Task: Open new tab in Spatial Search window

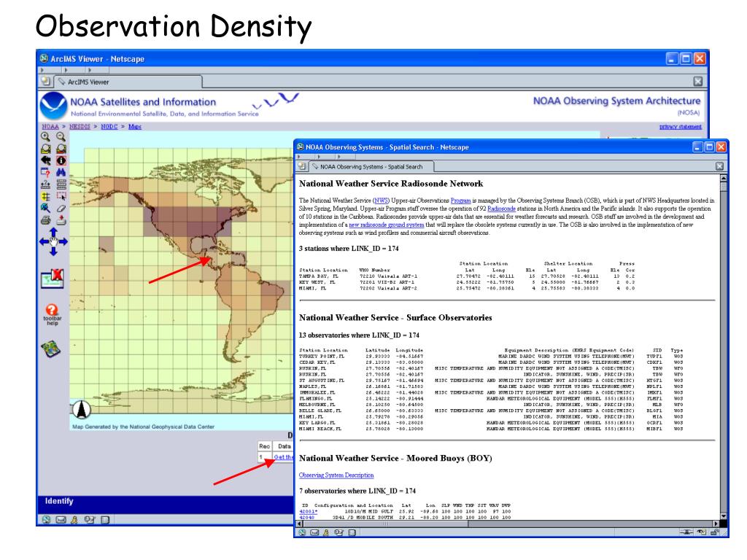Action: click(x=301, y=166)
